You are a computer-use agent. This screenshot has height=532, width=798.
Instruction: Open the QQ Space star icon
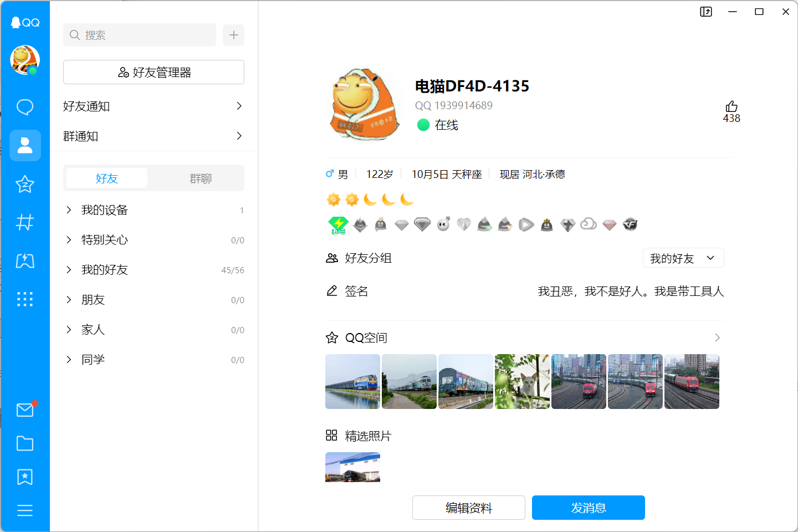coord(25,184)
